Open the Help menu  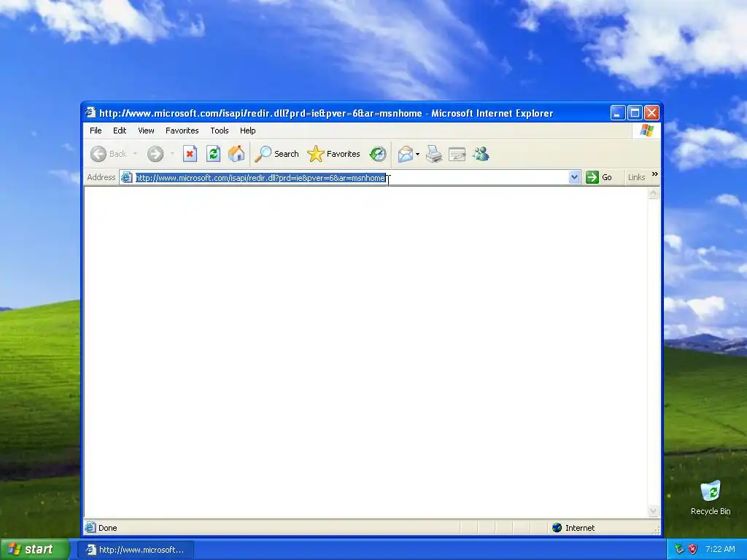pos(247,131)
